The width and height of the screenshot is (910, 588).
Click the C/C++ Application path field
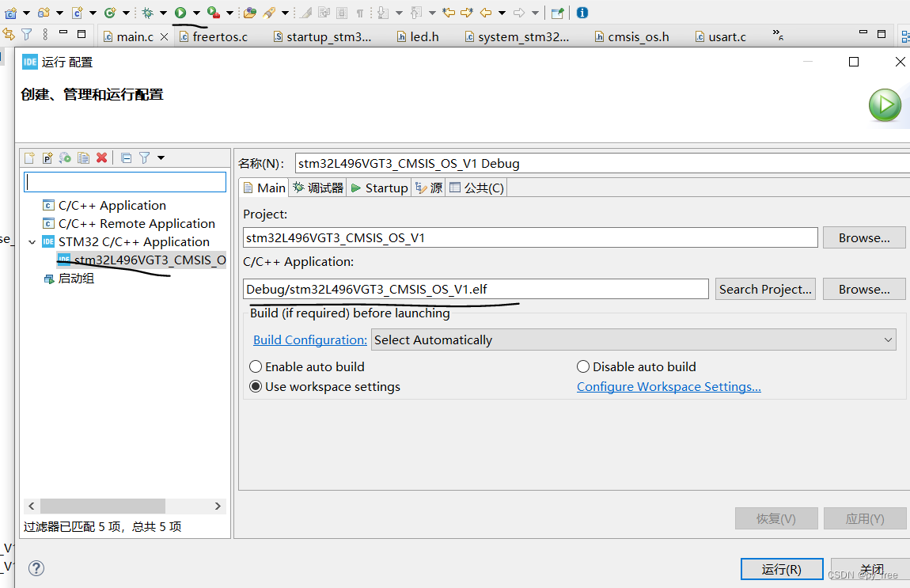click(x=476, y=289)
